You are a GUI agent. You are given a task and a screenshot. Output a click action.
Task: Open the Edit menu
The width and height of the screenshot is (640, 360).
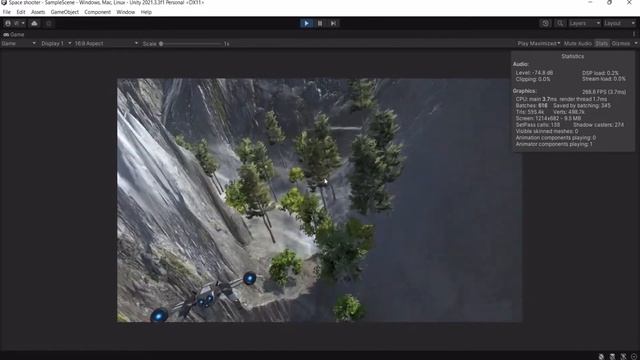coord(21,12)
